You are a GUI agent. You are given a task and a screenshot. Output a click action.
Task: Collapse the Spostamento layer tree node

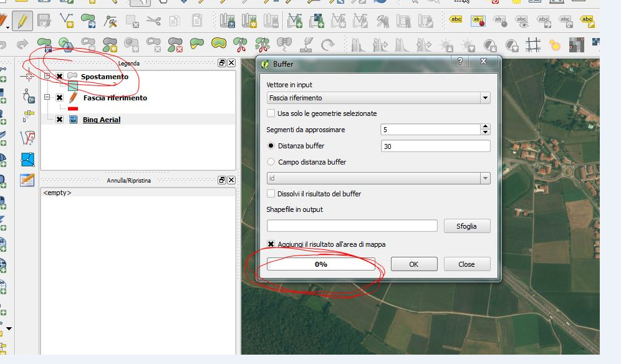coord(47,76)
